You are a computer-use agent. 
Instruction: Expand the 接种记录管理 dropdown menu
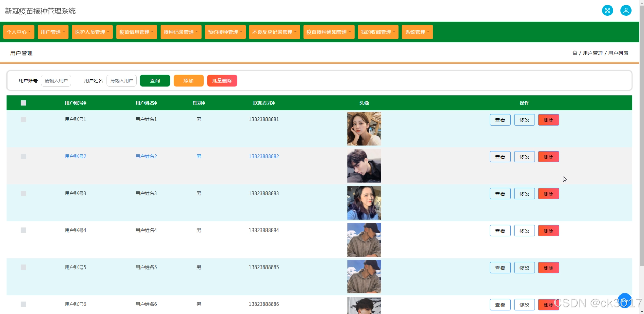point(181,32)
